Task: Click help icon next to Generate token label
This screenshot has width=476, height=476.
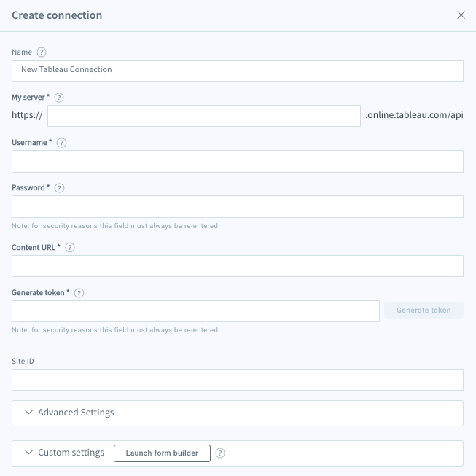Action: [x=79, y=293]
